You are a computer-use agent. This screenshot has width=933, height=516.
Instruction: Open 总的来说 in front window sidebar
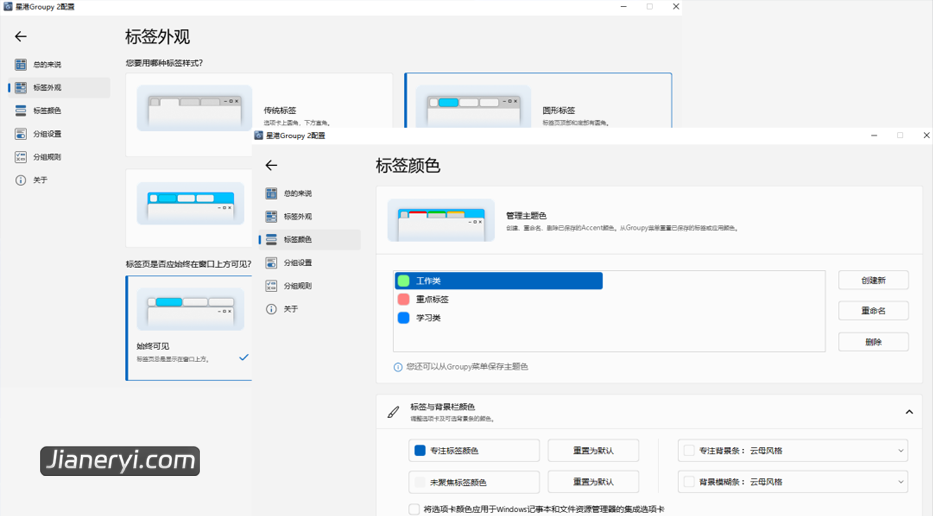point(310,193)
